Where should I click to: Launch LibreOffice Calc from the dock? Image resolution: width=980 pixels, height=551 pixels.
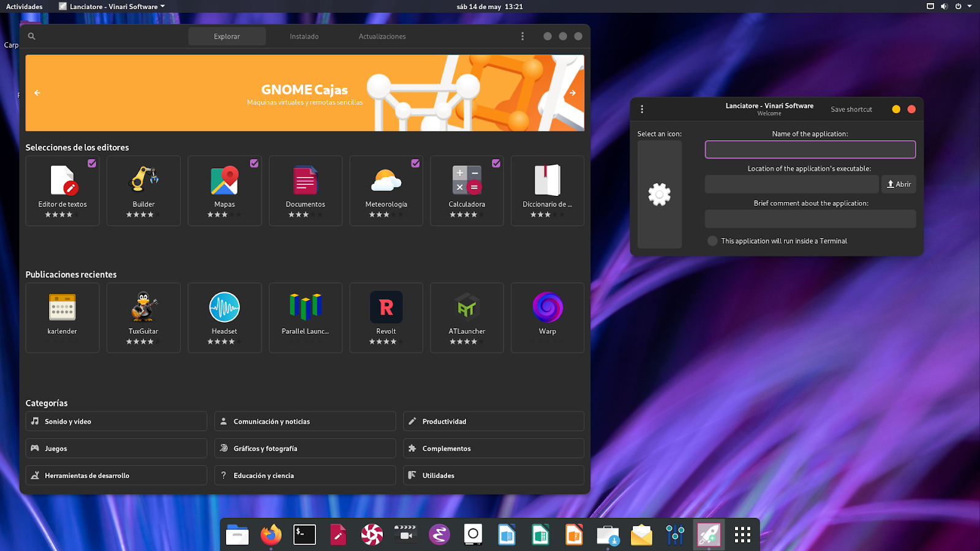point(540,535)
